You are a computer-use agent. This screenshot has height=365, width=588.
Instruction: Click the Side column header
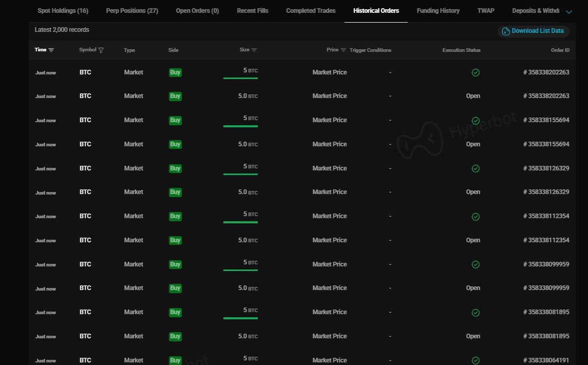tap(173, 50)
